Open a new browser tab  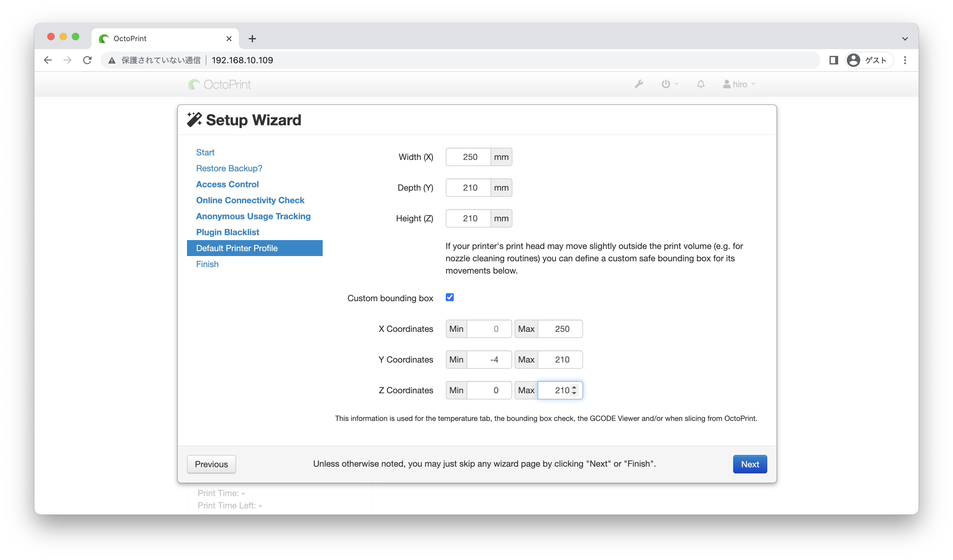point(252,39)
